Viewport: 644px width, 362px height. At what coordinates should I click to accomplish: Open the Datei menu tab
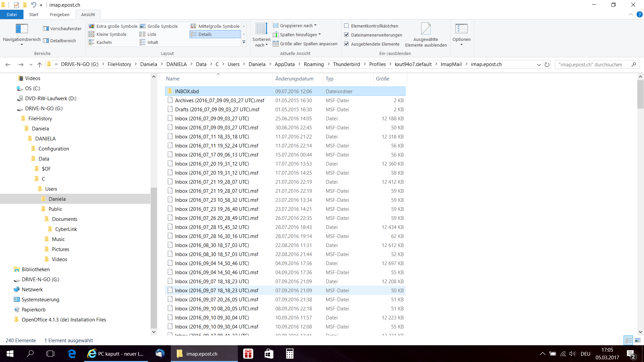[12, 15]
